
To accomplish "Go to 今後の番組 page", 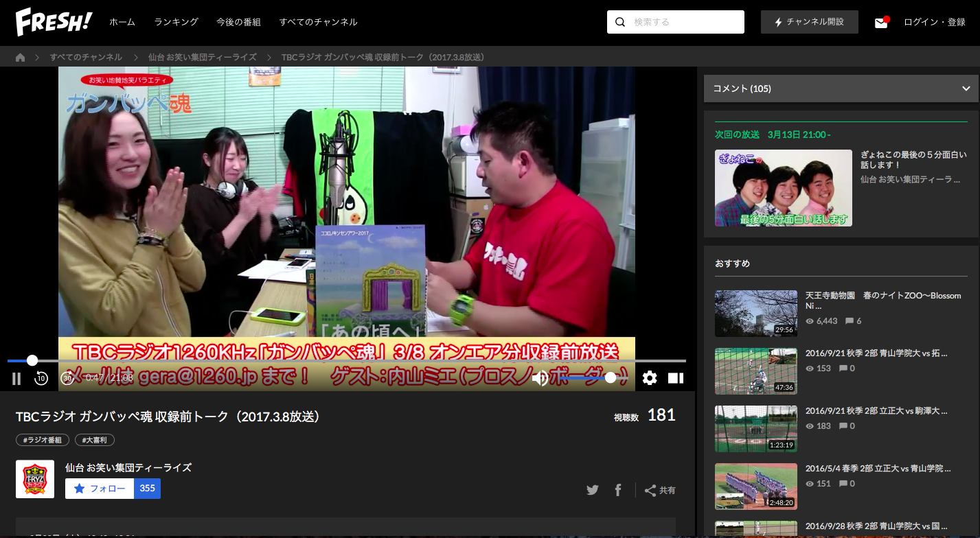I will tap(238, 22).
